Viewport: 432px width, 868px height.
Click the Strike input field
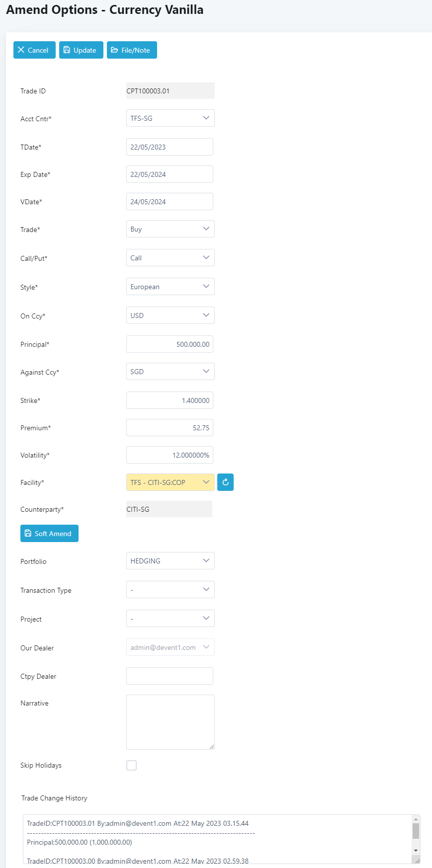coord(170,400)
